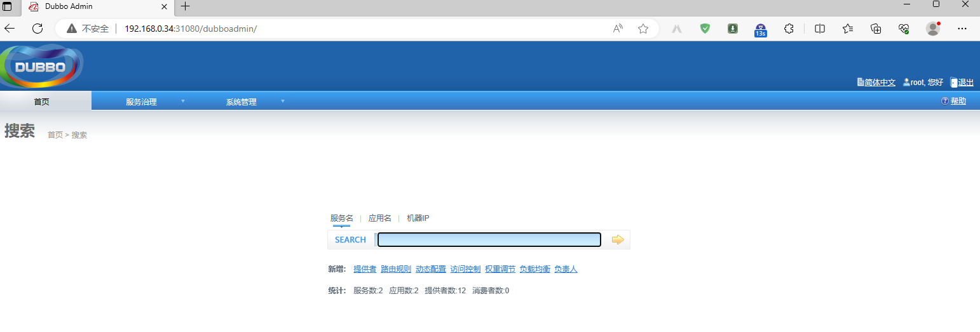
Task: Click the green shield extension icon
Action: [x=705, y=29]
